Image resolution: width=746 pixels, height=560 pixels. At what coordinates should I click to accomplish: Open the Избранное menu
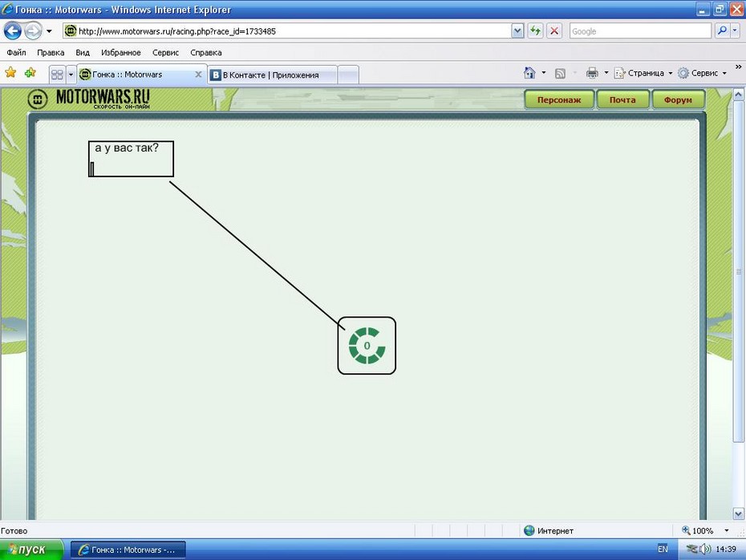click(120, 52)
